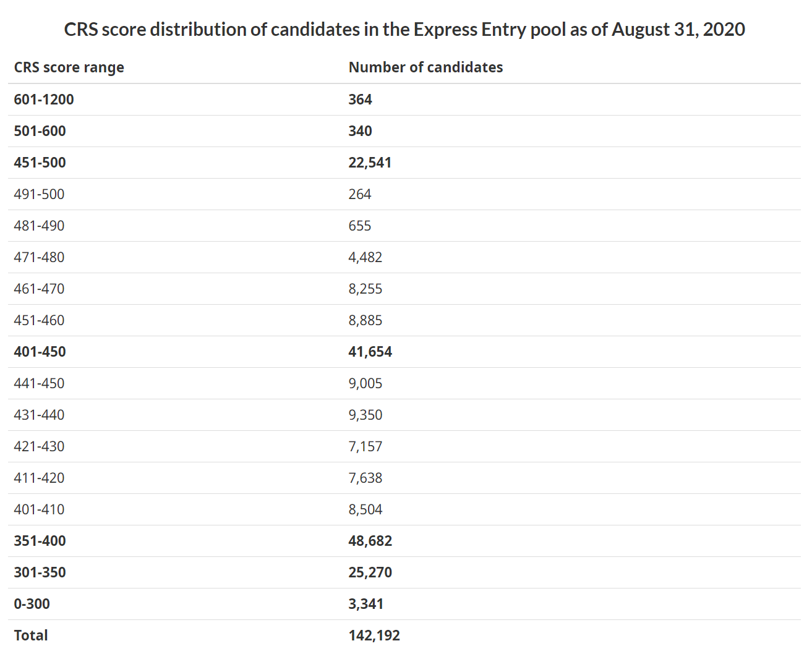812x667 pixels.
Task: Click the 7,157 value for 421-430
Action: pos(365,446)
